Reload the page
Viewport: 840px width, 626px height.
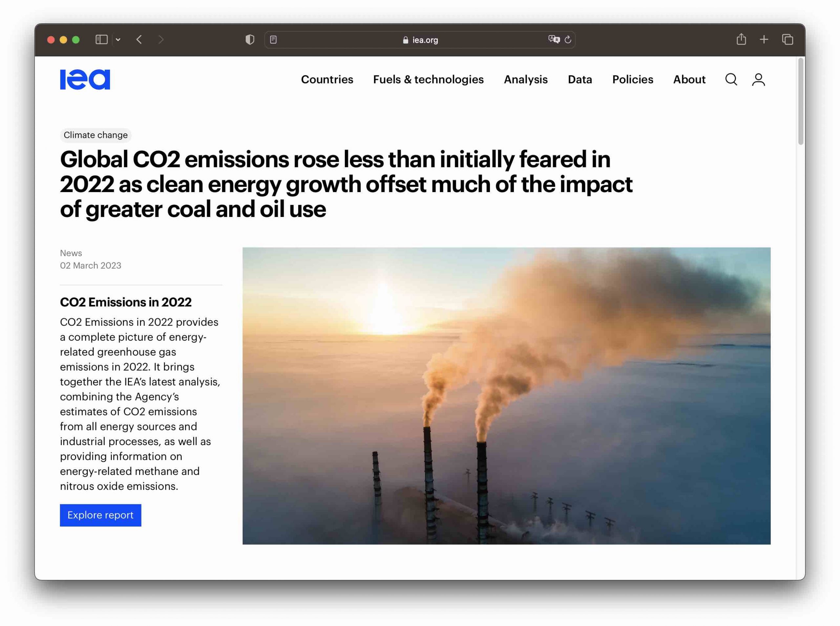pyautogui.click(x=568, y=40)
